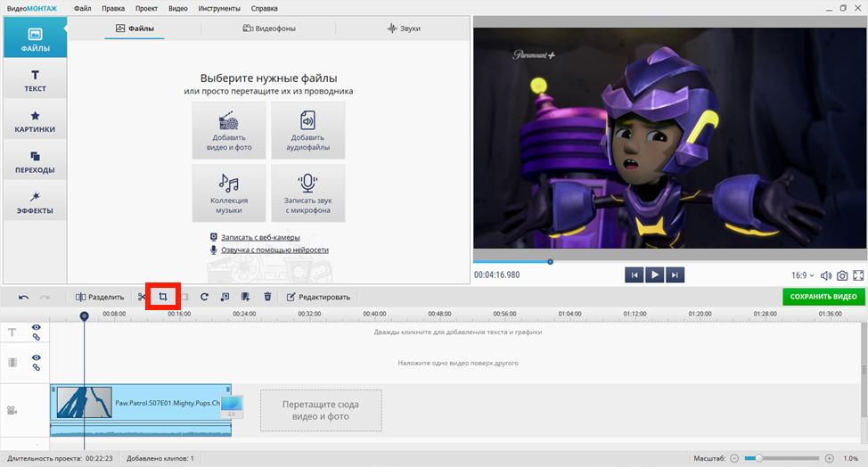Click the clip's audio waveform strip
The height and width of the screenshot is (467, 868).
click(x=141, y=430)
